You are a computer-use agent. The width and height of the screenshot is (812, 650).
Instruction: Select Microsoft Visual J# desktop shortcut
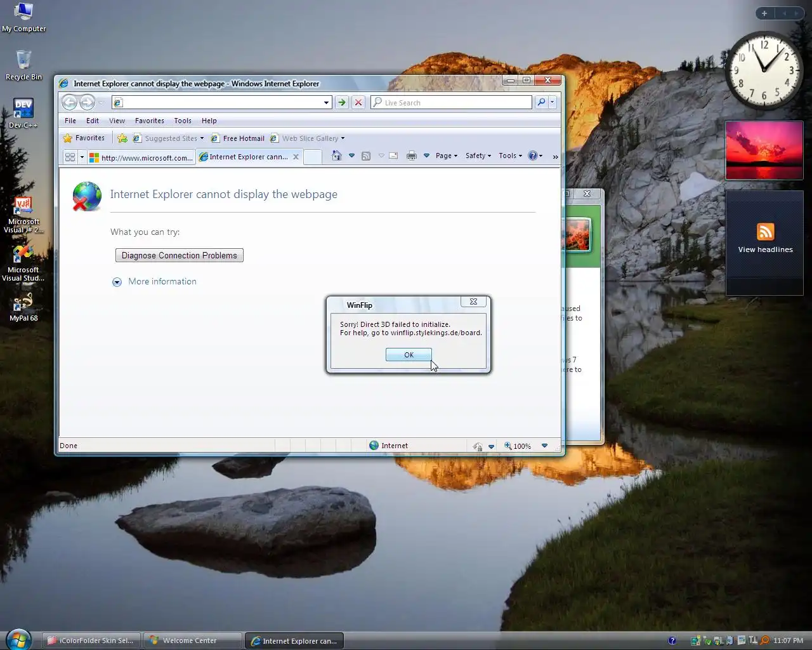[x=23, y=215]
